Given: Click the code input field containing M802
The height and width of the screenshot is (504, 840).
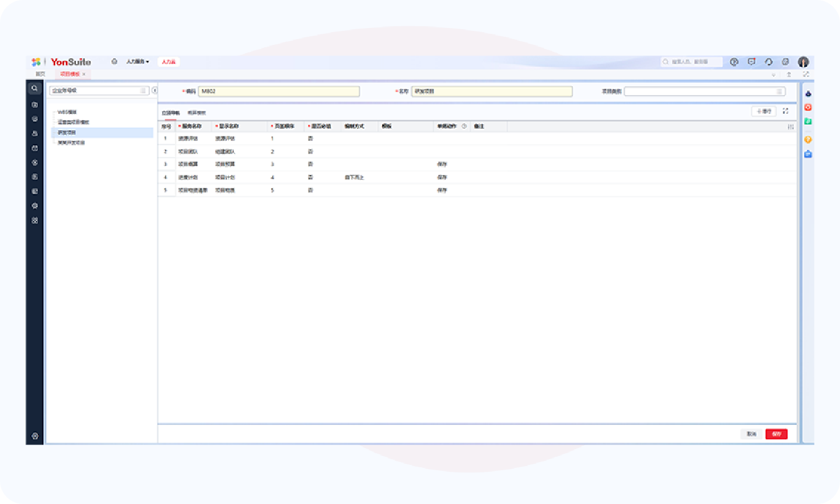Looking at the screenshot, I should pyautogui.click(x=279, y=92).
